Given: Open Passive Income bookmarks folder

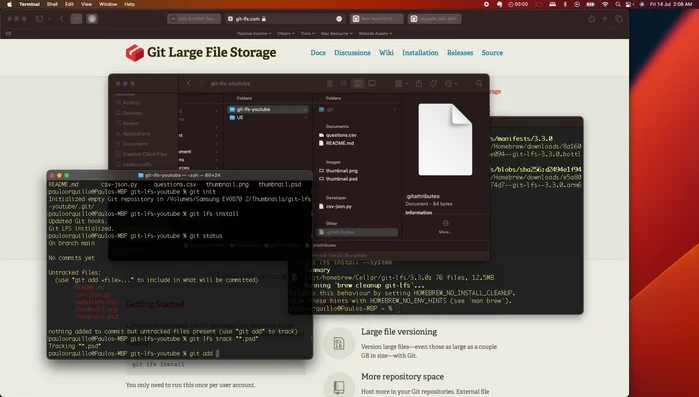Looking at the screenshot, I should coord(254,33).
